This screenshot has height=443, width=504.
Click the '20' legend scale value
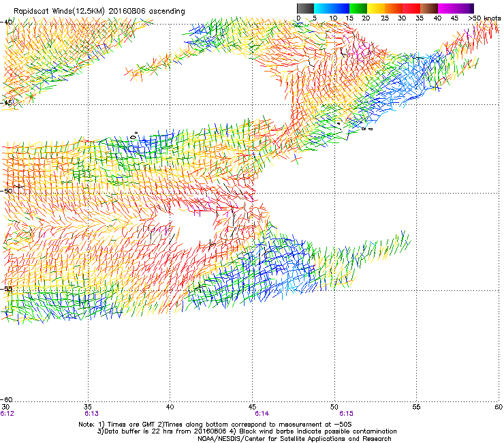[366, 18]
